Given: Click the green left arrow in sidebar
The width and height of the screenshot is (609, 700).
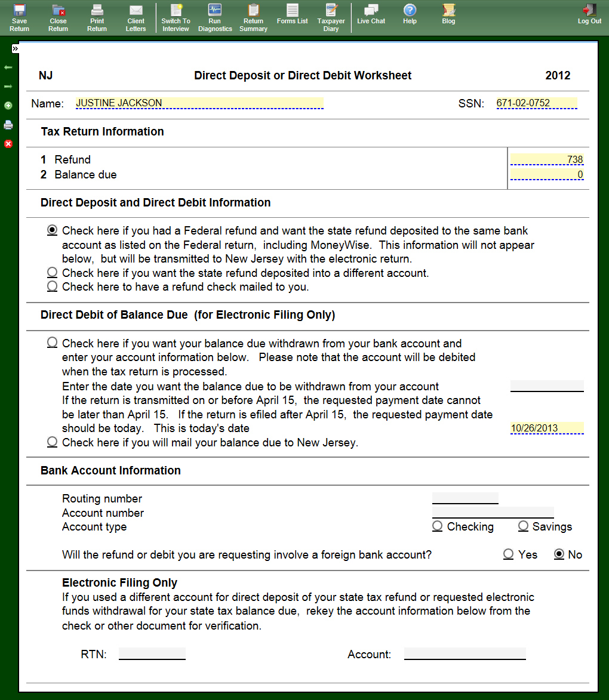Looking at the screenshot, I should 8,67.
